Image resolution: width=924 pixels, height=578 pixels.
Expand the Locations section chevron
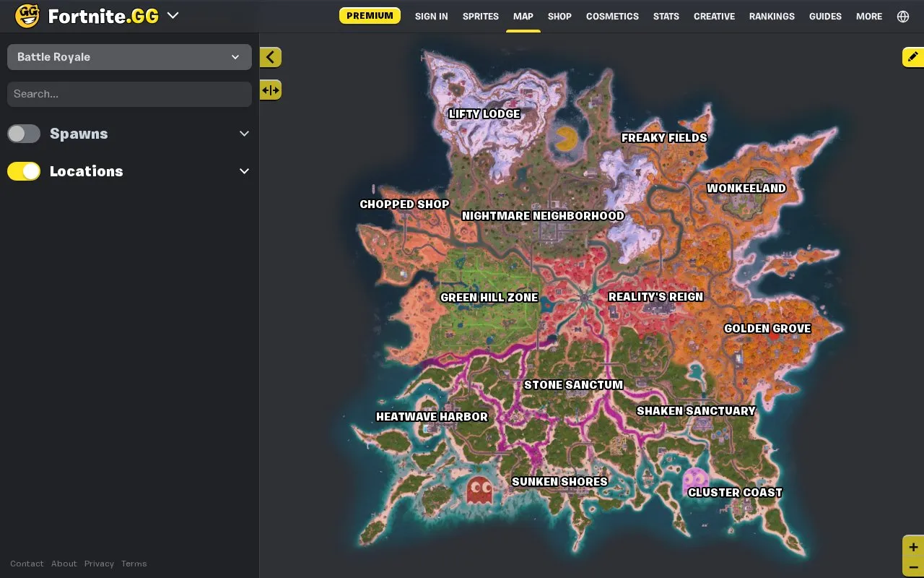(244, 171)
